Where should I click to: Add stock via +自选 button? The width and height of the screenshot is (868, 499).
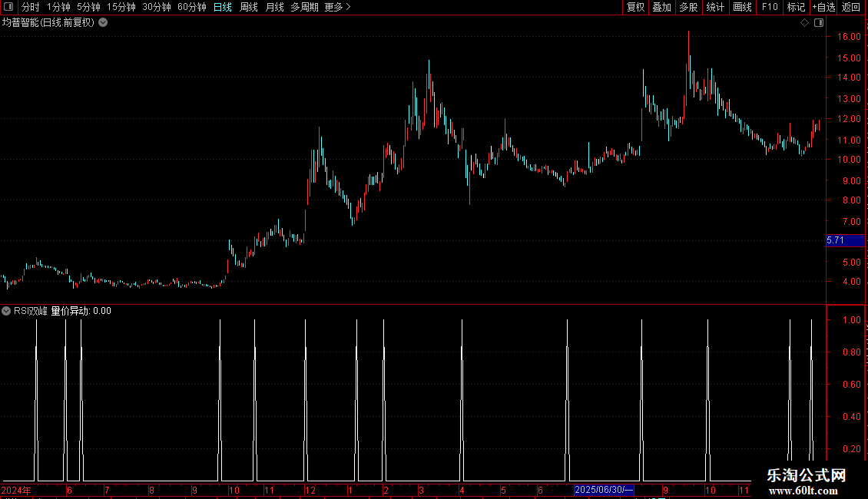pos(823,7)
